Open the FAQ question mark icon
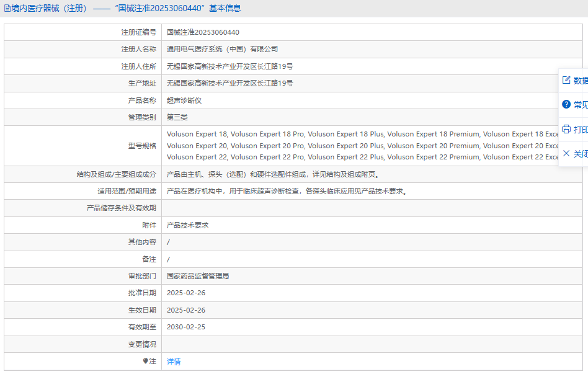588x374 pixels. (x=566, y=104)
